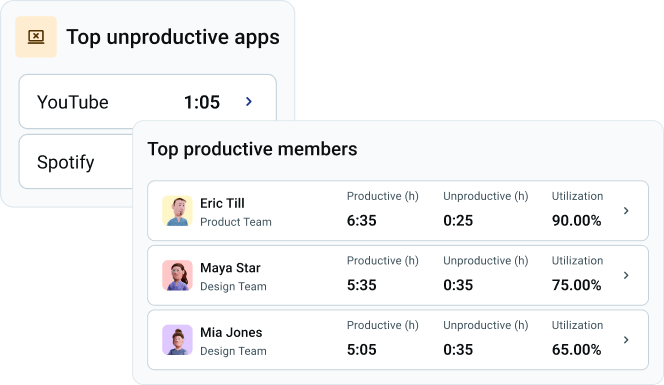Click the Utilization label in Mia Jones's row

[x=577, y=325]
